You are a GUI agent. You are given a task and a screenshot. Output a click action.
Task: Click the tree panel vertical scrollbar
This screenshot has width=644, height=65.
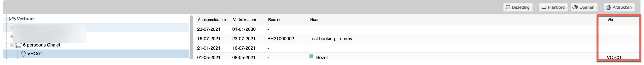click(x=191, y=37)
